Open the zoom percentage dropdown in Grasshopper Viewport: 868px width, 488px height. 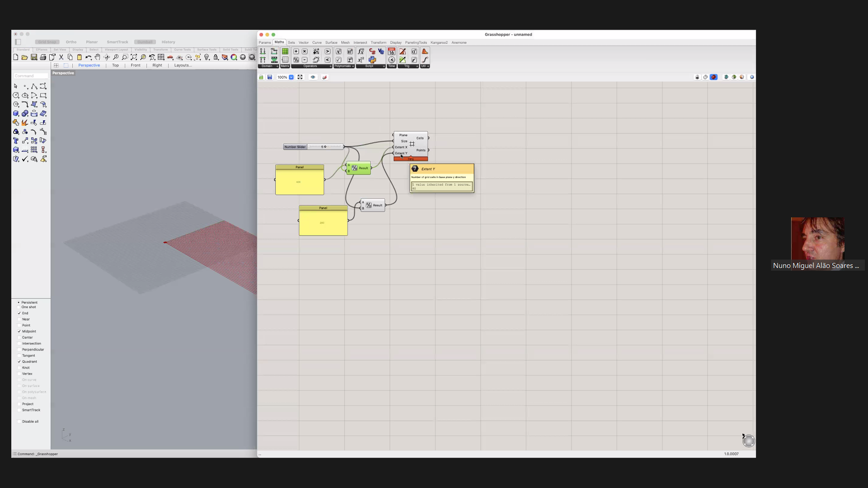click(x=292, y=77)
